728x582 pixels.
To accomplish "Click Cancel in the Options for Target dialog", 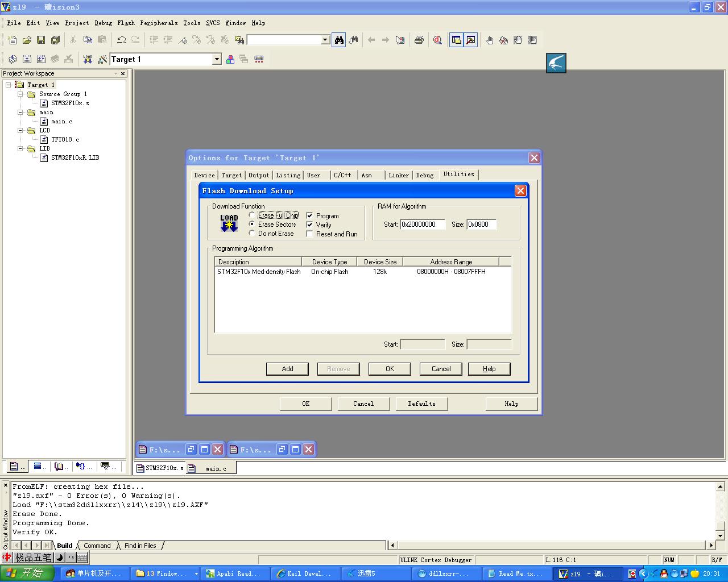I will 363,404.
